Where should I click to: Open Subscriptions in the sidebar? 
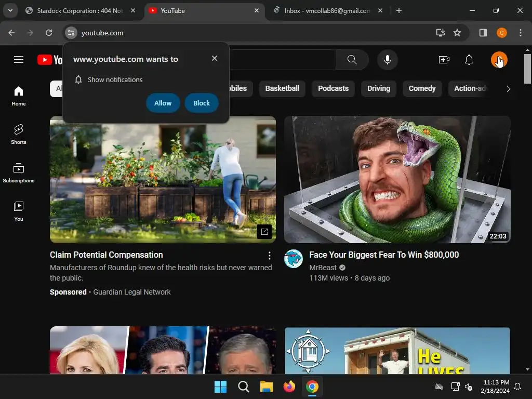click(x=19, y=173)
